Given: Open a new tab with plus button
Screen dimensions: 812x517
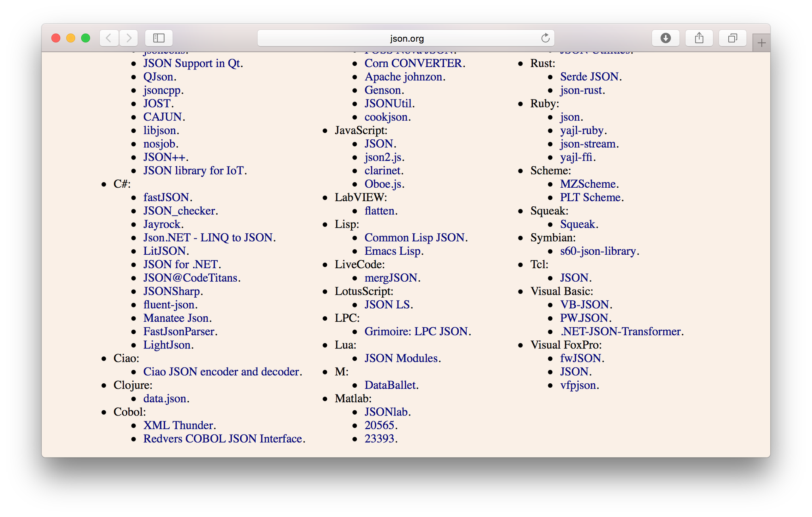Looking at the screenshot, I should [x=761, y=43].
